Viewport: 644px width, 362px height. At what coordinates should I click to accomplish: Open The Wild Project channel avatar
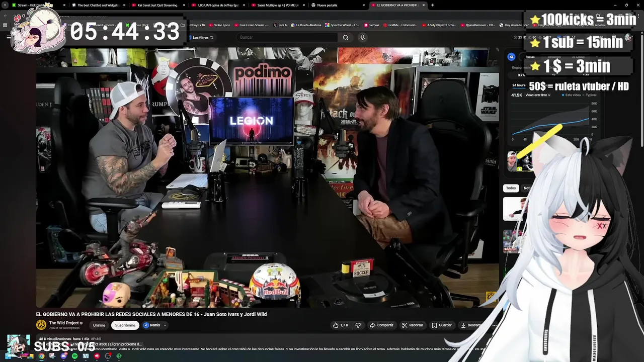41,325
